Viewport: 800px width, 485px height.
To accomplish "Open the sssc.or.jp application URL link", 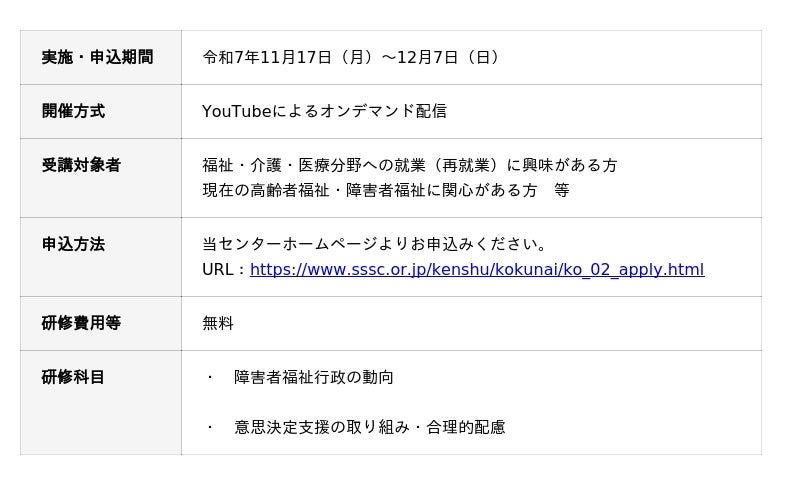I will click(x=477, y=270).
